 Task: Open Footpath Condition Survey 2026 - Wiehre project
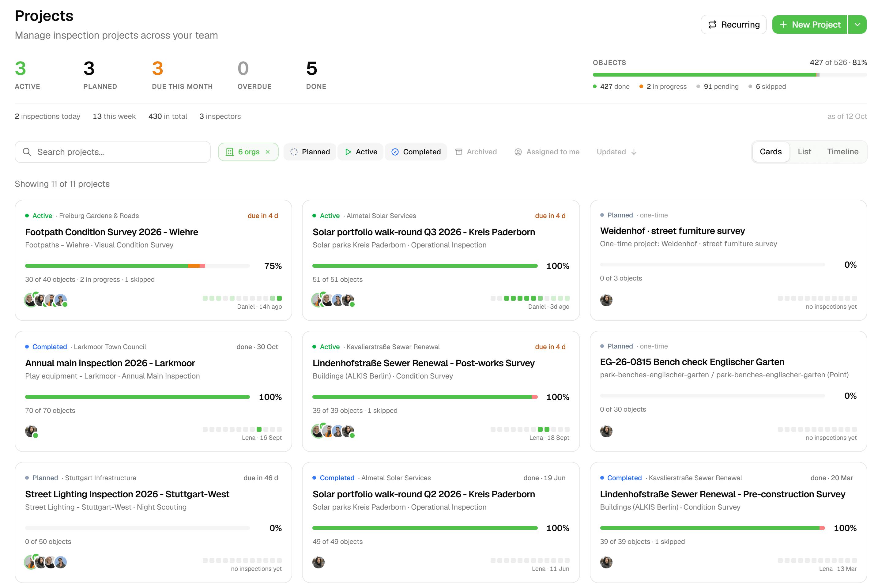(111, 232)
